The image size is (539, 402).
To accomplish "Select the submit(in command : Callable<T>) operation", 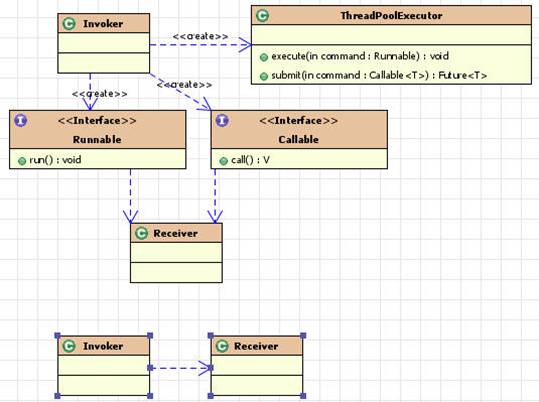I will 379,75.
